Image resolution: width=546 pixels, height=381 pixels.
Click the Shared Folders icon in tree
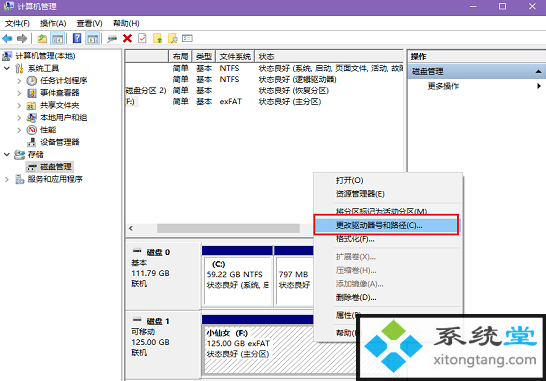(32, 106)
